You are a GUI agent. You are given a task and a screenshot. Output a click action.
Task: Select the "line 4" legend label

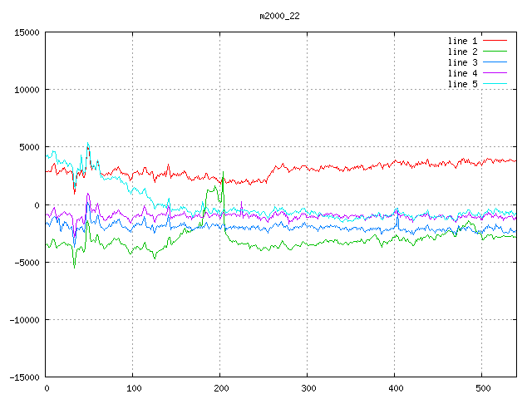(x=462, y=73)
